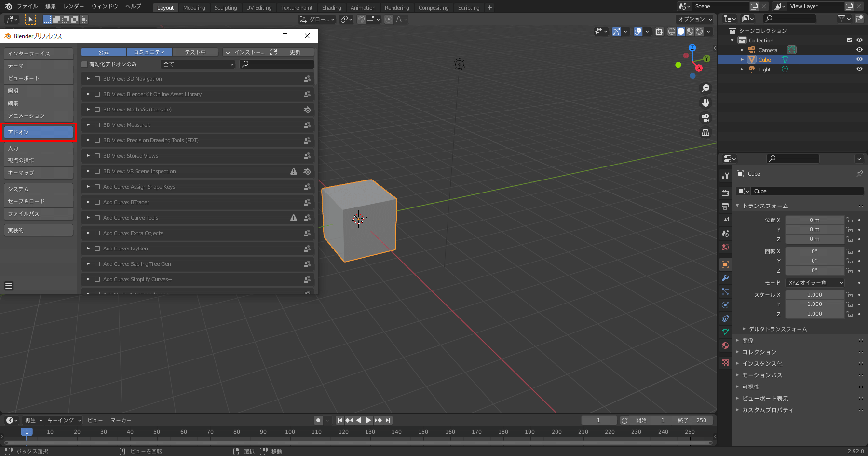Viewport: 868px width, 456px height.
Task: Click the hamburger menu in Preferences window
Action: click(9, 286)
